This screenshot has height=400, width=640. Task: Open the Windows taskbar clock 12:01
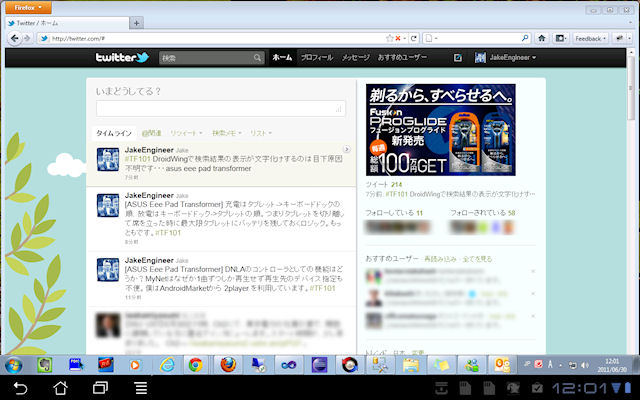point(612,365)
